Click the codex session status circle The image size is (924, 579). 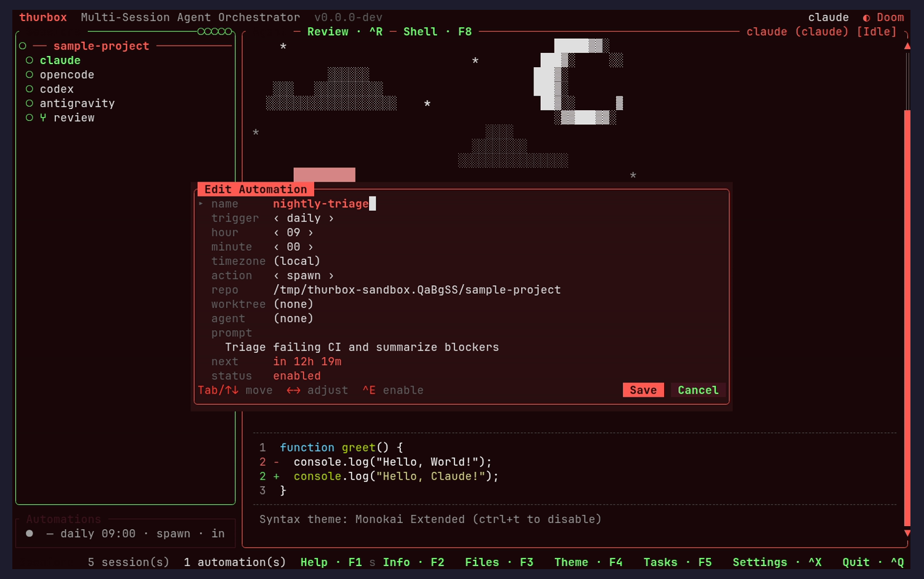click(29, 89)
